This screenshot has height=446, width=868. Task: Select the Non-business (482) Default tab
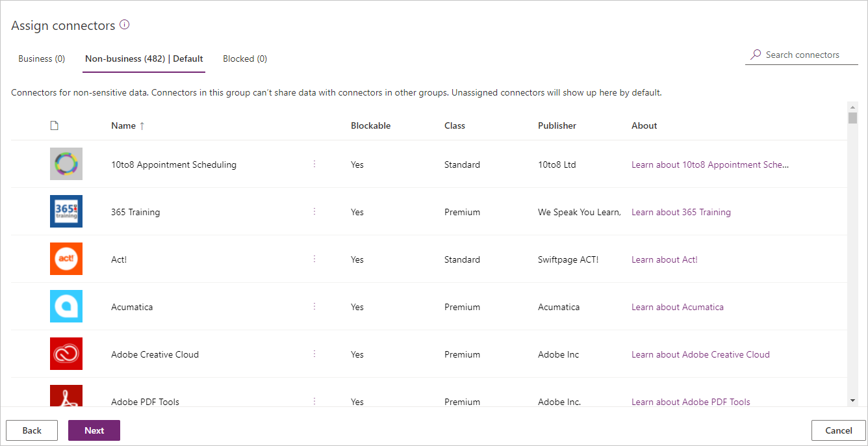tap(144, 59)
